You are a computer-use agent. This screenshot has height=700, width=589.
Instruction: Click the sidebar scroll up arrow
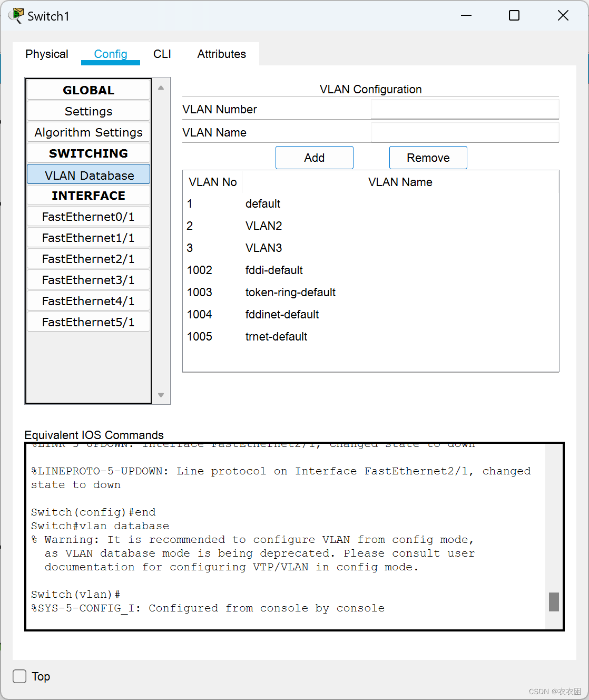pos(161,87)
